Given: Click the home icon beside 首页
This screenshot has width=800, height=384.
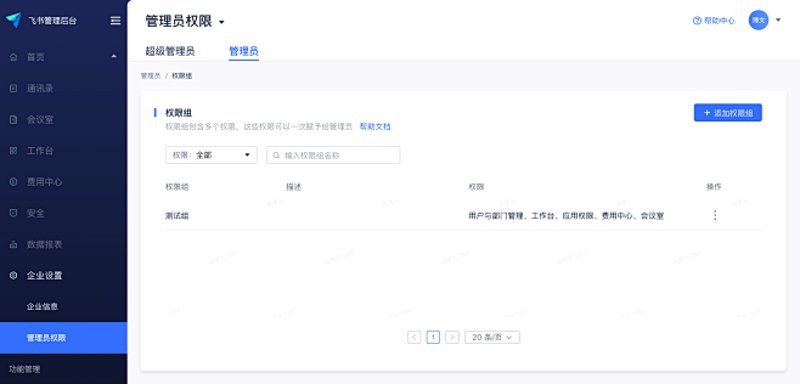Looking at the screenshot, I should point(14,57).
